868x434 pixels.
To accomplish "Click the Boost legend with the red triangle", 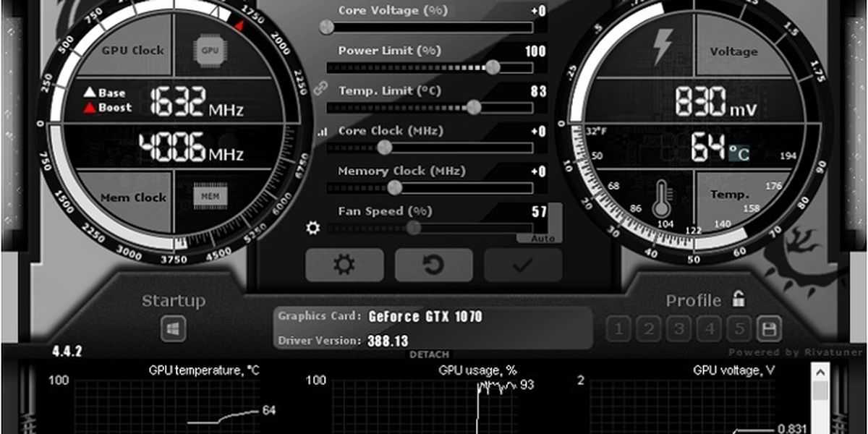I will tap(108, 107).
